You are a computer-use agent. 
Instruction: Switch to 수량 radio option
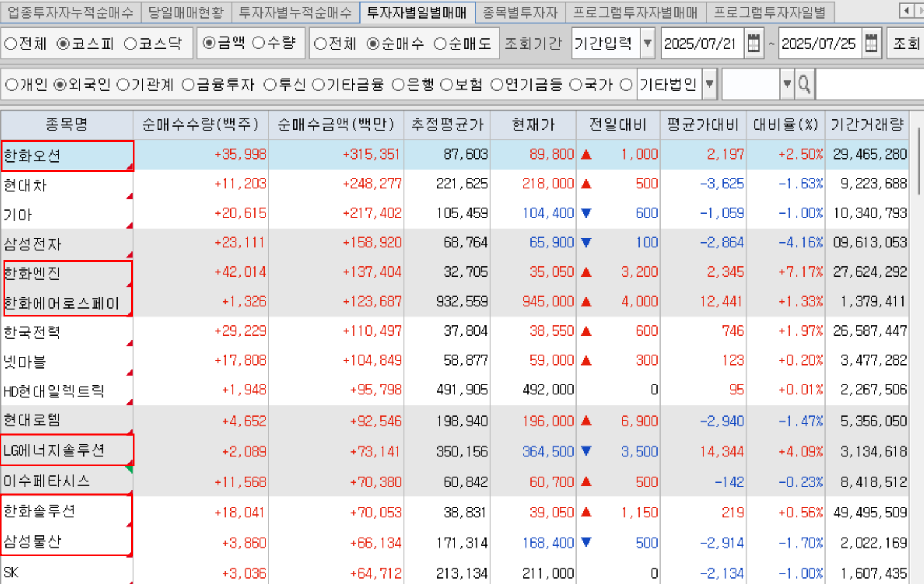[x=259, y=43]
